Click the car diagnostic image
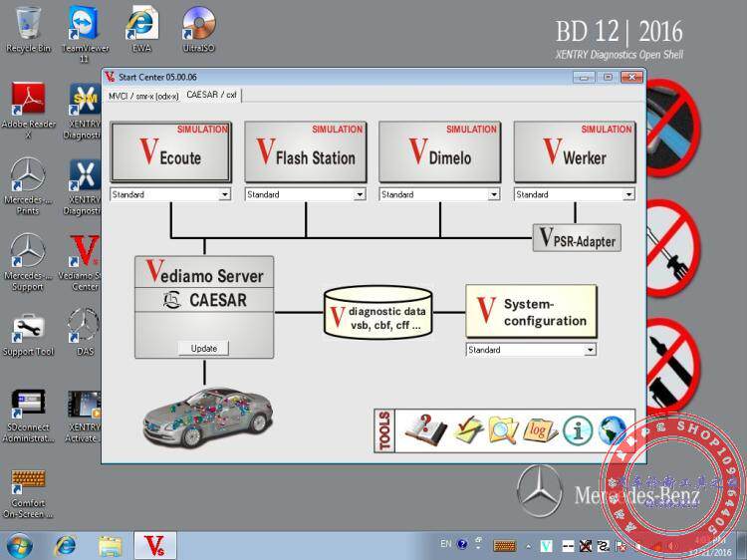The height and width of the screenshot is (560, 747). click(x=208, y=418)
